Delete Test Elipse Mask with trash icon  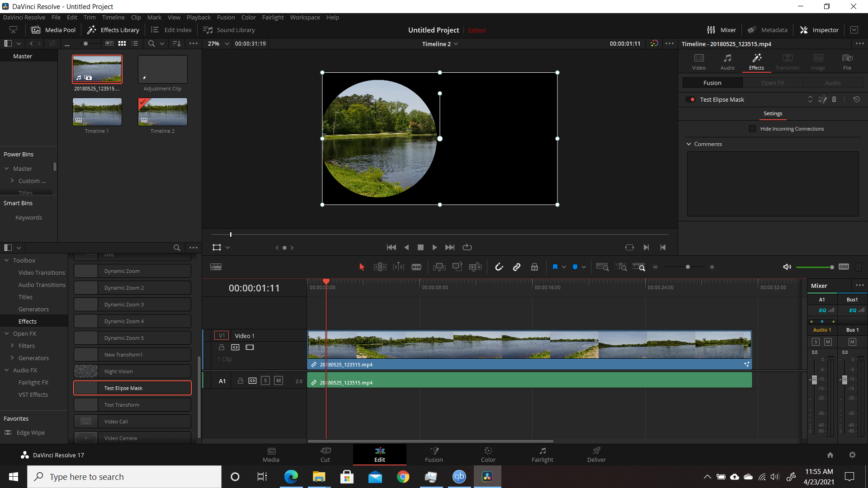834,99
